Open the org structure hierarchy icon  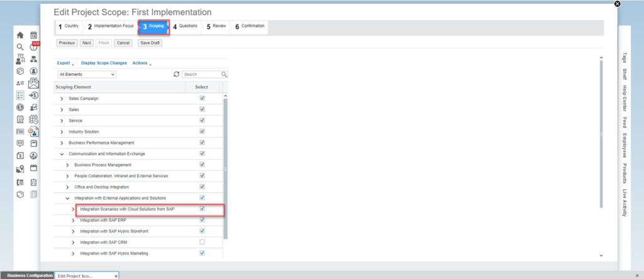point(34,59)
